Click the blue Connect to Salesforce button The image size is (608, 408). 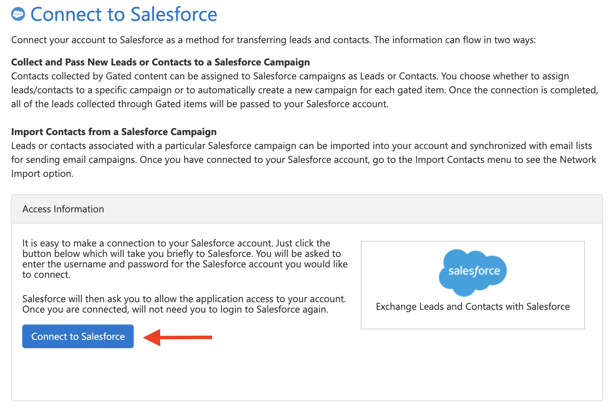(x=78, y=336)
